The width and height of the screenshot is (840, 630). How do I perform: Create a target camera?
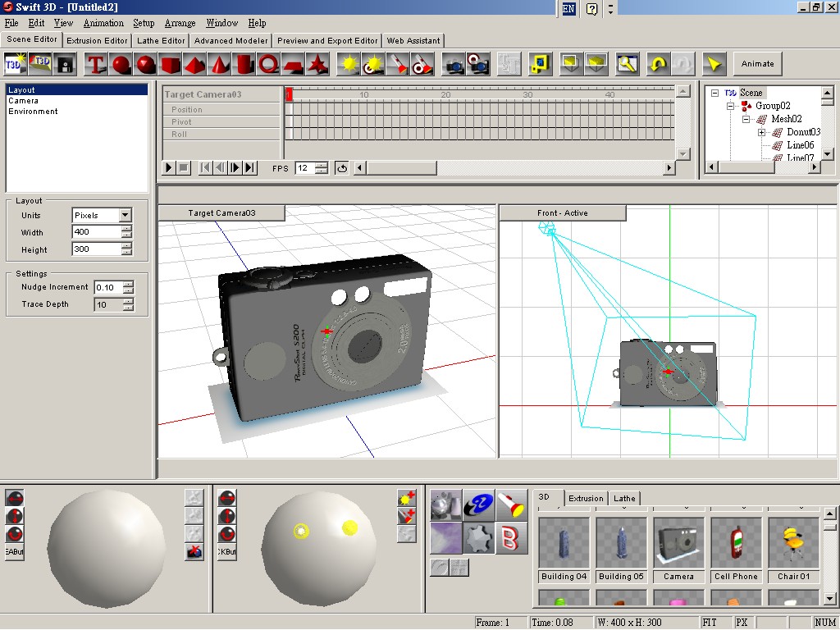(x=478, y=64)
